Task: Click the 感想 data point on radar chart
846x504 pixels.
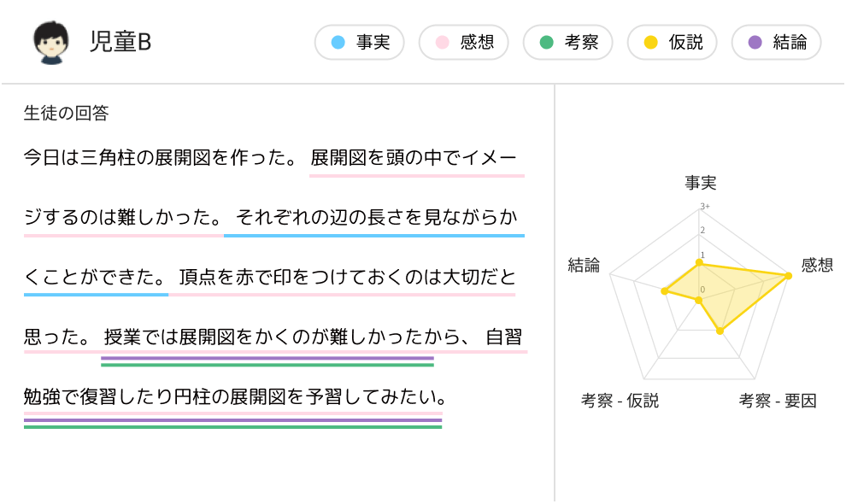Action: (x=788, y=276)
